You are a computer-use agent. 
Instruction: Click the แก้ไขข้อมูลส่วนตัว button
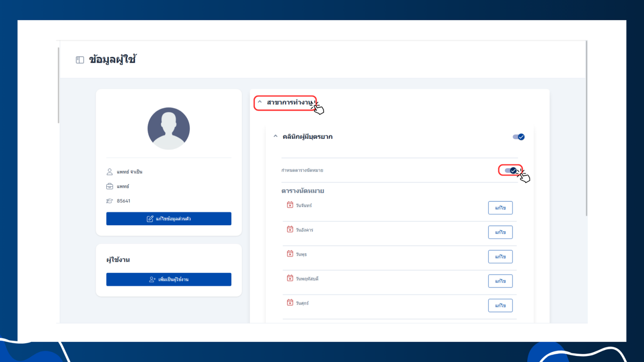click(169, 218)
